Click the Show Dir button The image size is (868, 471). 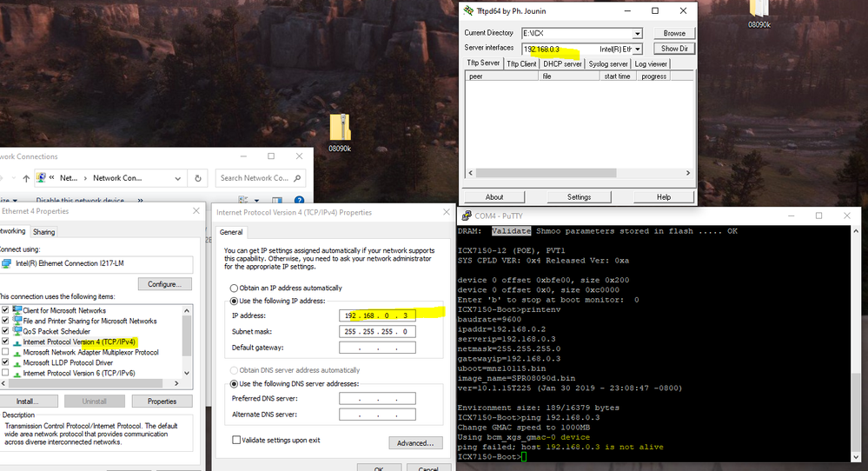[x=674, y=49]
